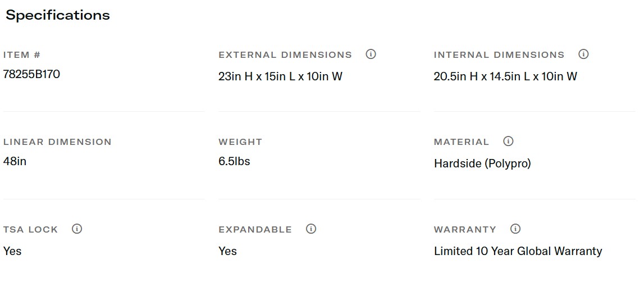Click the EXTERNAL DIMENSIONS label text

pyautogui.click(x=285, y=55)
